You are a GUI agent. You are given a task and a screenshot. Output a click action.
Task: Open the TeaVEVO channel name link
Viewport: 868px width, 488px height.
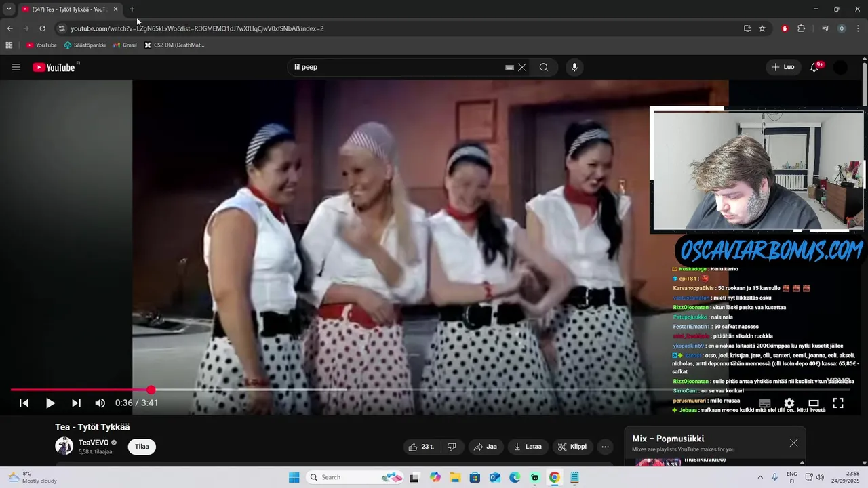[94, 443]
